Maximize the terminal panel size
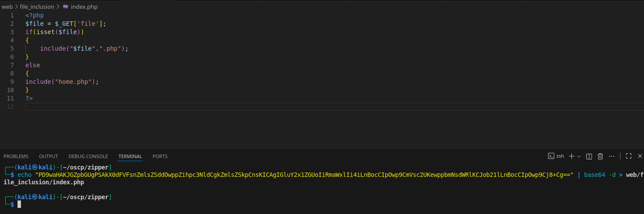This screenshot has height=214, width=644. pyautogui.click(x=629, y=156)
